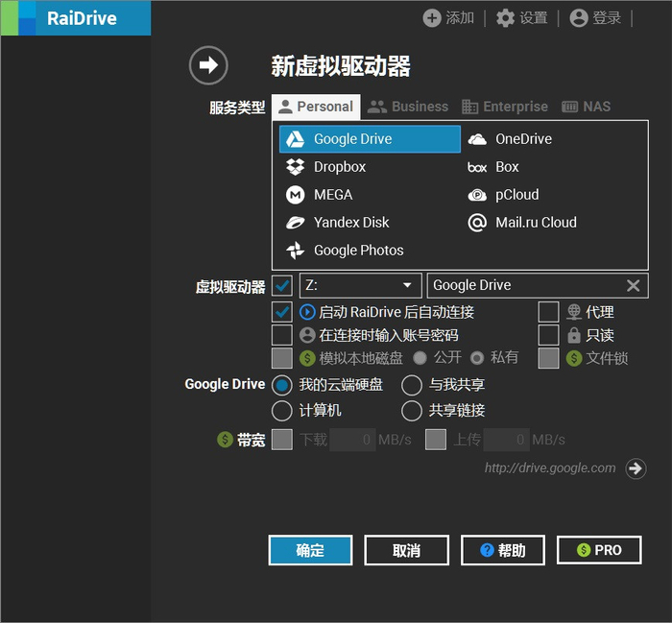The image size is (672, 623).
Task: Open settings via gear icon
Action: 505,18
